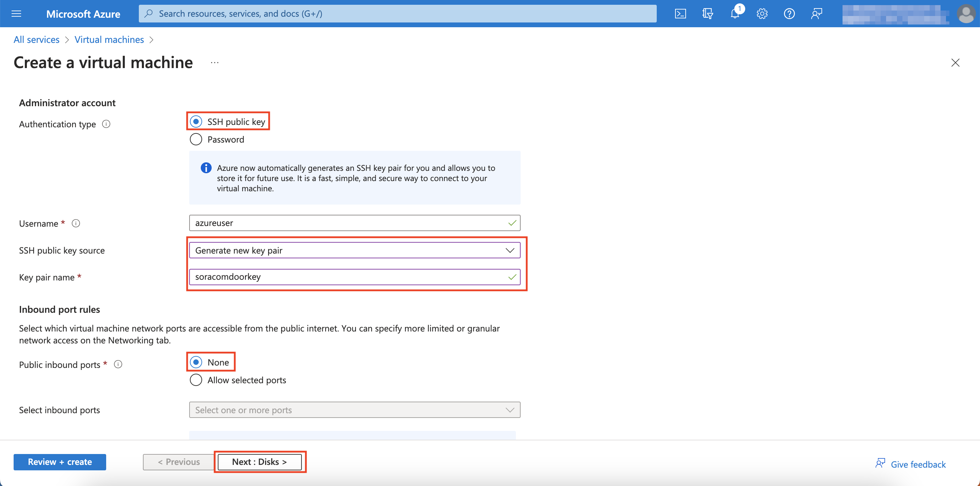This screenshot has width=980, height=486.
Task: Open the portal Settings gear
Action: coord(762,13)
